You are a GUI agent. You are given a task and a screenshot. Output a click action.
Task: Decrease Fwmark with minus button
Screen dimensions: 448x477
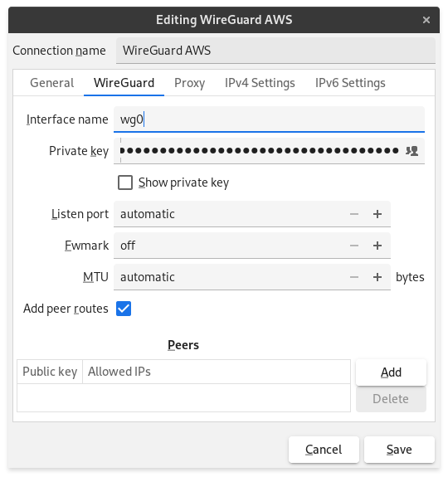coord(354,246)
